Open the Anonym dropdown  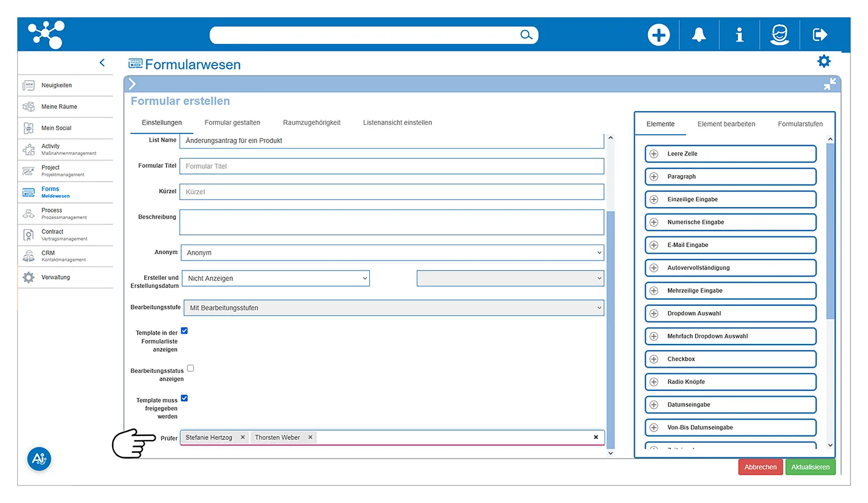(x=393, y=253)
